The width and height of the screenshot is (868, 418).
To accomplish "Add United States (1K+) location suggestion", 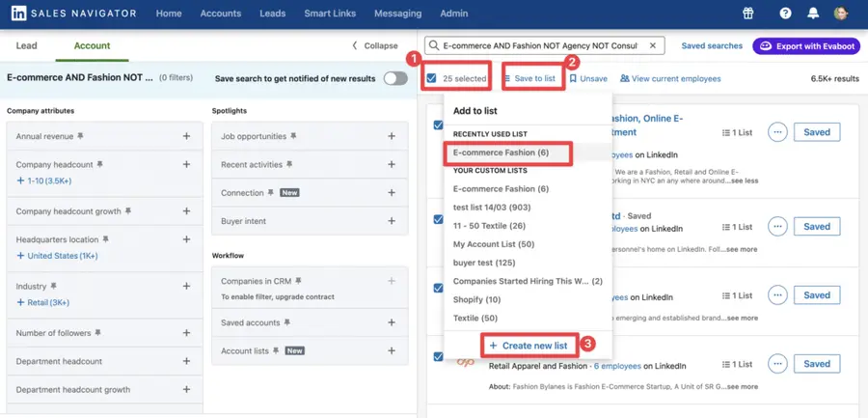I will click(58, 256).
